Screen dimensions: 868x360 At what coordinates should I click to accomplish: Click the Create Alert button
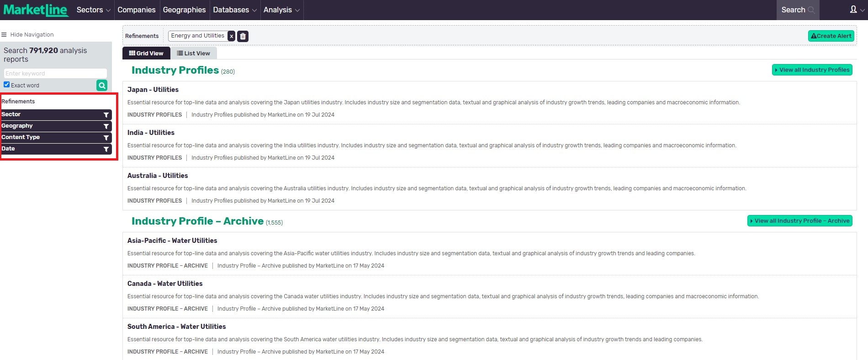click(831, 36)
